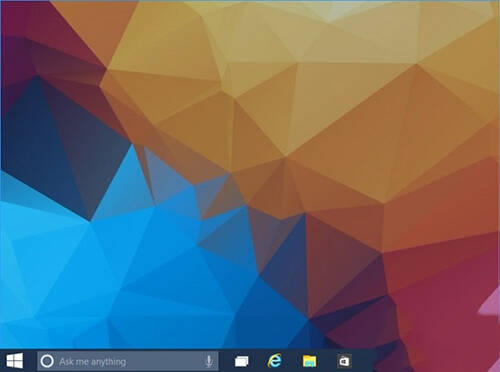Start voice search with the microphone

point(209,361)
